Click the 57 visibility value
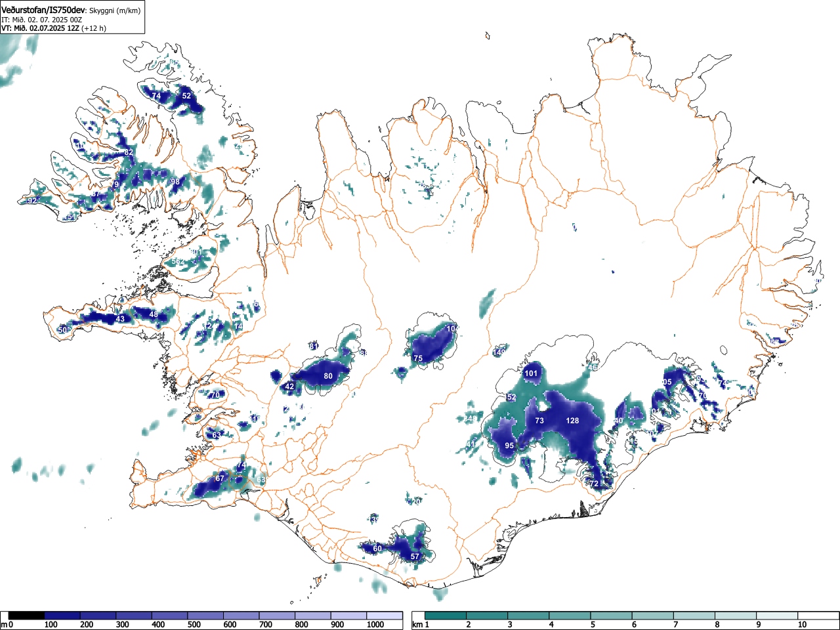 click(x=415, y=556)
